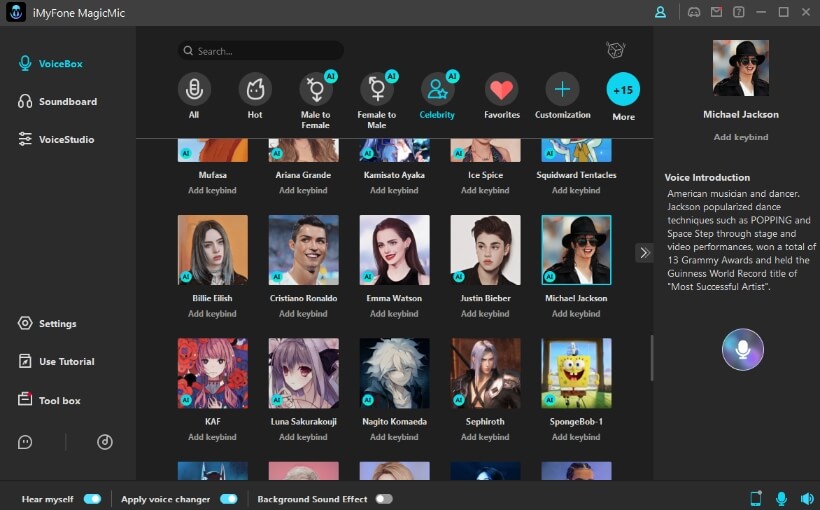Select the Nagito Komaeda voice thumbnail
This screenshot has width=820, height=510.
coord(395,373)
